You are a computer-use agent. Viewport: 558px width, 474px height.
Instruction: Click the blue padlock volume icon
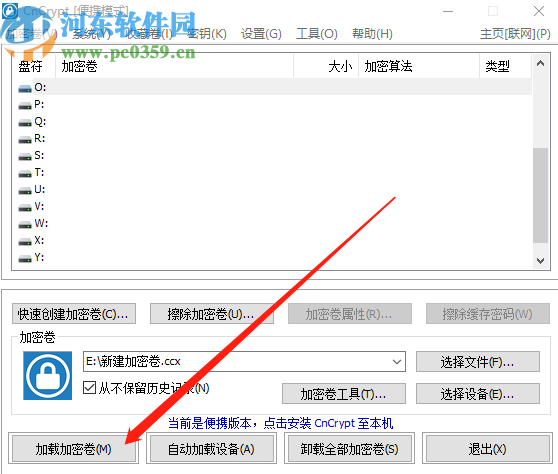(x=47, y=375)
